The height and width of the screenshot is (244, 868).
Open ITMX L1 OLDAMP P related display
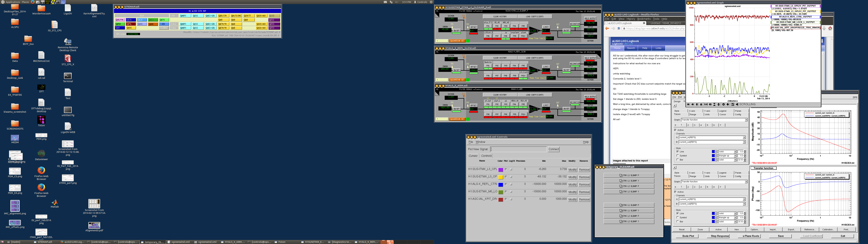point(629,175)
